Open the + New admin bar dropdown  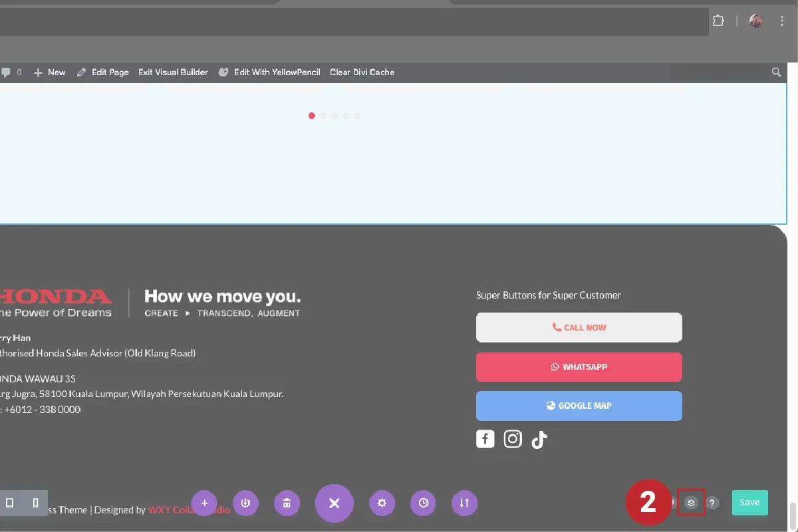50,72
